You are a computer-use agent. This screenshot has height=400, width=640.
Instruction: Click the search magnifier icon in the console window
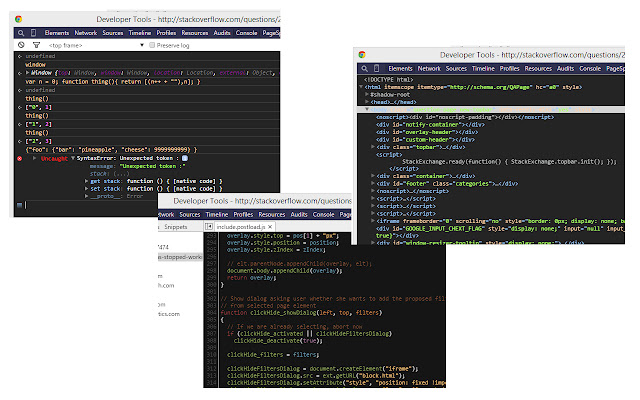[x=21, y=33]
